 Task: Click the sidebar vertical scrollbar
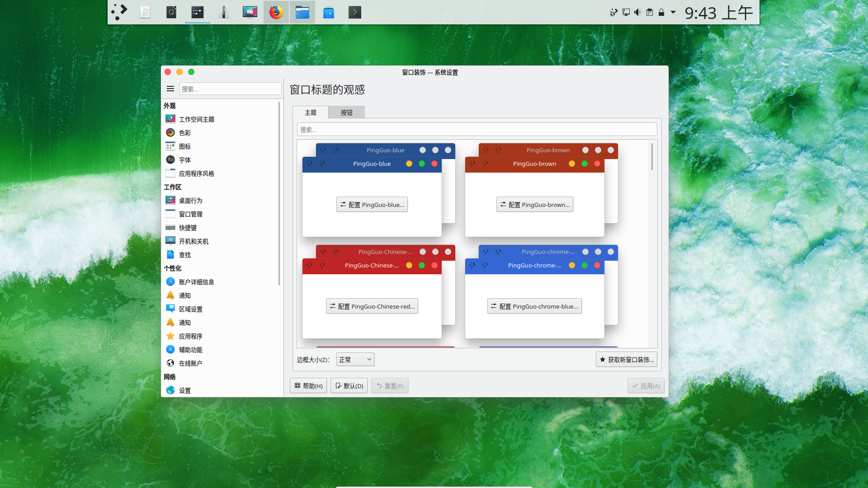(x=279, y=193)
